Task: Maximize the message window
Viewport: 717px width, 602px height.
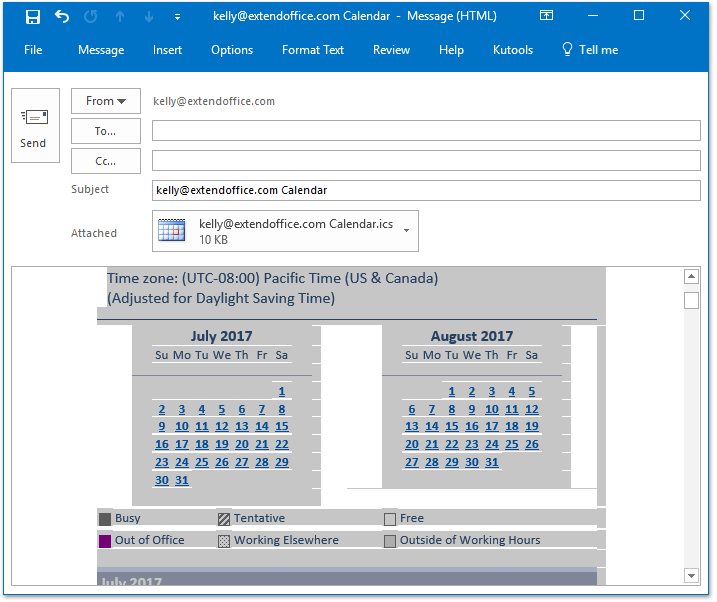Action: 639,16
